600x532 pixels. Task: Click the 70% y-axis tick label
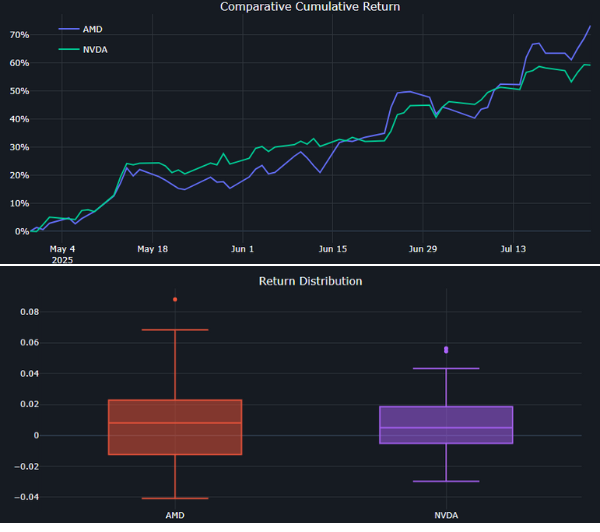tap(18, 35)
